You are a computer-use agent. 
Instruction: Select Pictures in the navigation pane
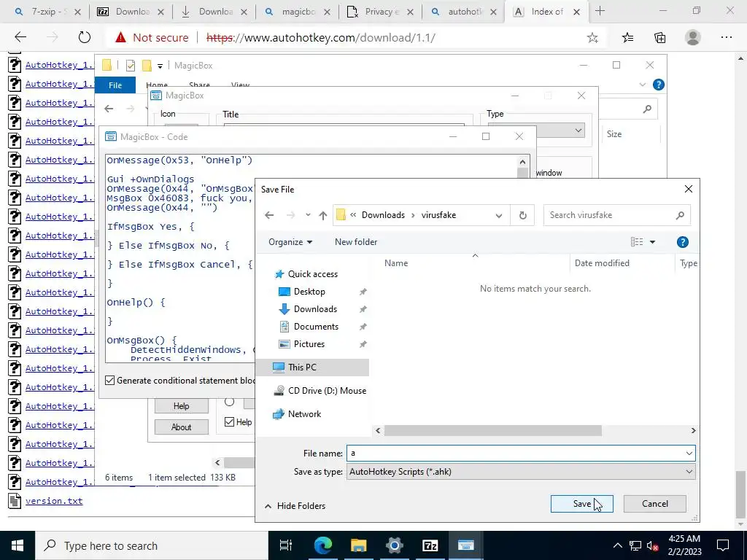click(309, 344)
